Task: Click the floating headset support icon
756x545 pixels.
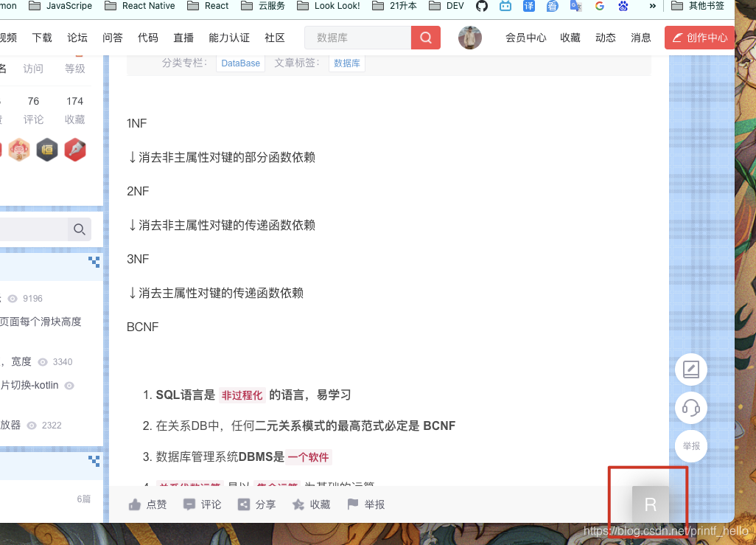Action: (691, 408)
